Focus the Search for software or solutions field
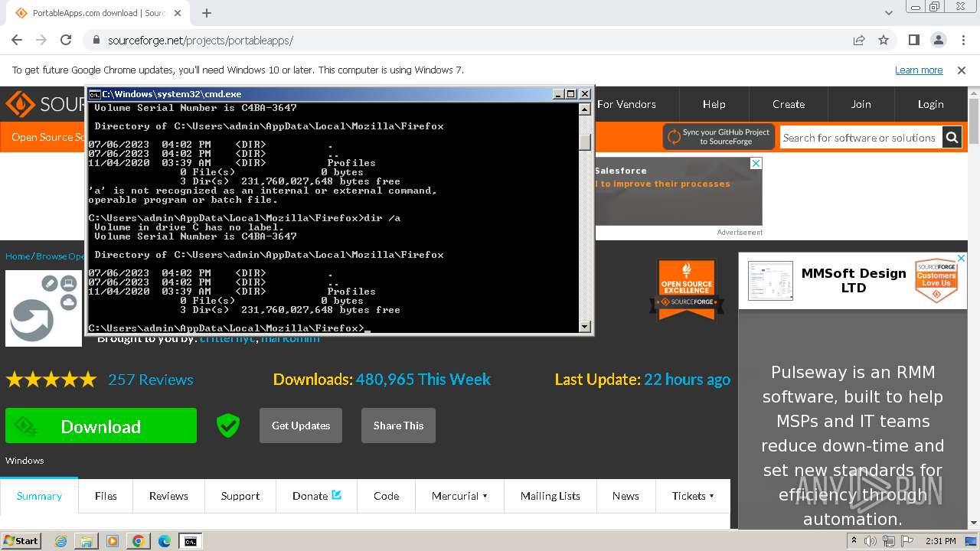980x551 pixels. [861, 138]
